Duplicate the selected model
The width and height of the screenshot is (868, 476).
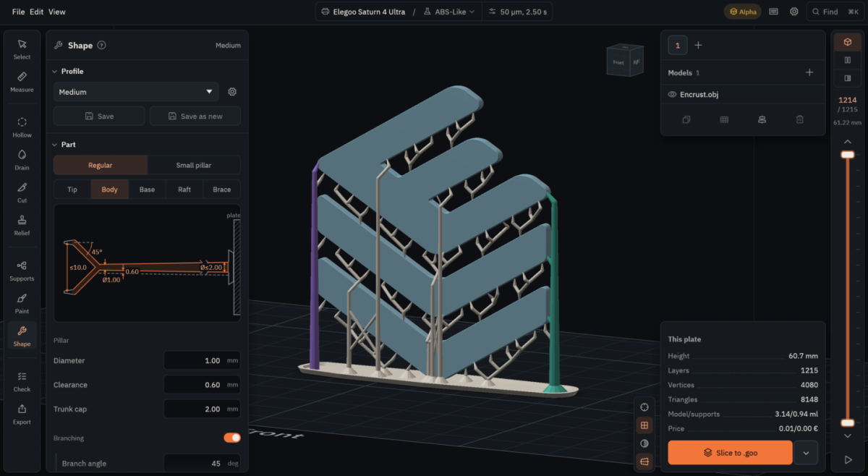click(686, 119)
